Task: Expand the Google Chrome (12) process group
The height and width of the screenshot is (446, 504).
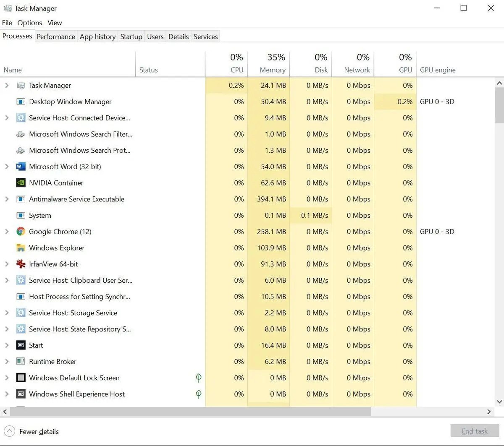Action: [x=7, y=232]
